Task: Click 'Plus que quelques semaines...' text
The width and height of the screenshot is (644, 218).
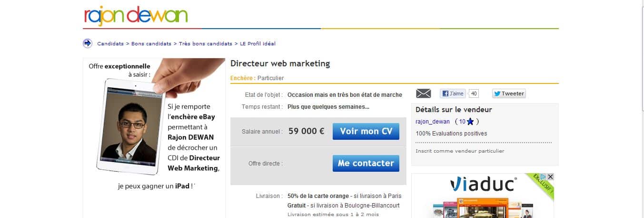Action: [328, 107]
